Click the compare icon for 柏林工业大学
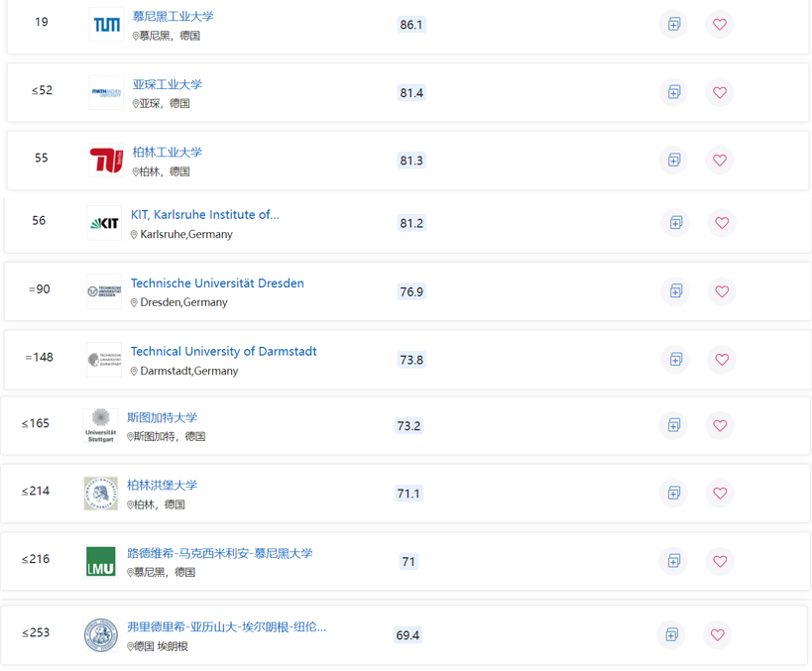 click(673, 160)
